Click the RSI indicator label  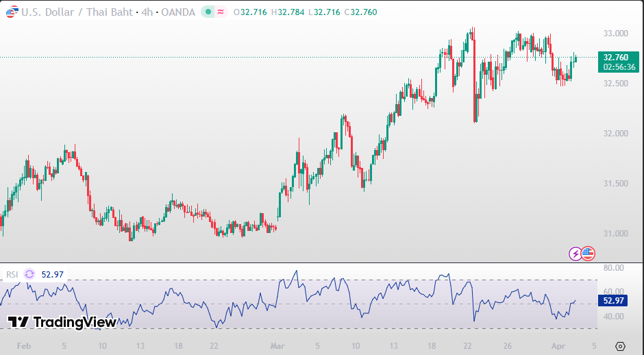coord(12,274)
